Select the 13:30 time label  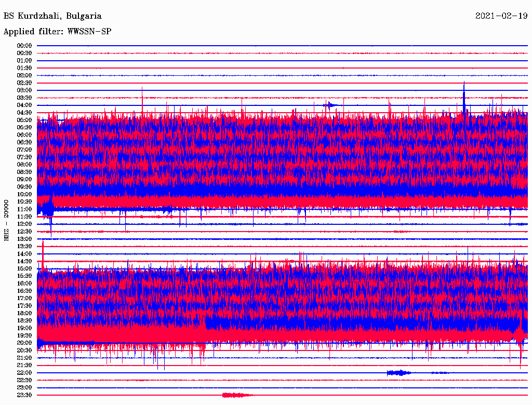(x=24, y=246)
